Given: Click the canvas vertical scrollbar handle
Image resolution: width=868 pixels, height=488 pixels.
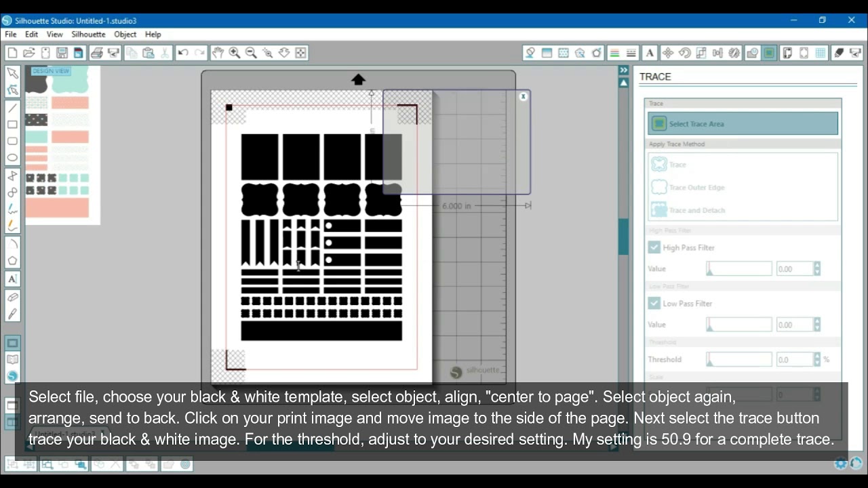Looking at the screenshot, I should click(x=623, y=237).
